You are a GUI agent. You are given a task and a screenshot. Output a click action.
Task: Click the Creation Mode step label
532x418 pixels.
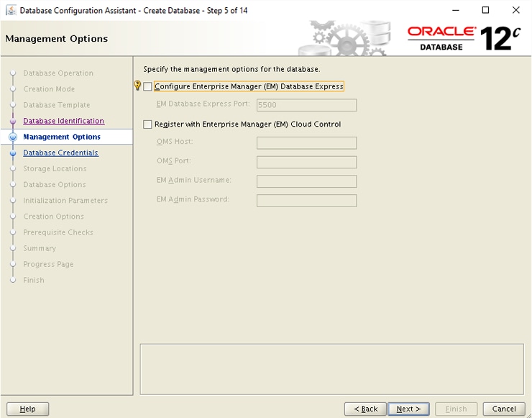click(x=49, y=89)
